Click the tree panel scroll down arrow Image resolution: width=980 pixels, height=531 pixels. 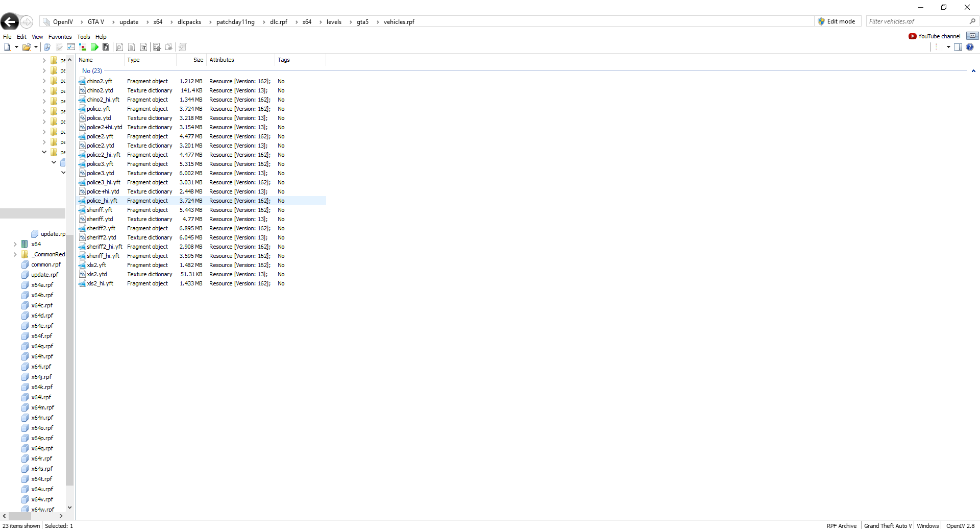[x=70, y=508]
